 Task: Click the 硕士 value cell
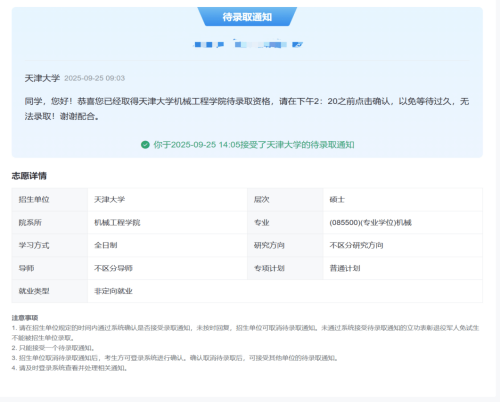point(403,199)
